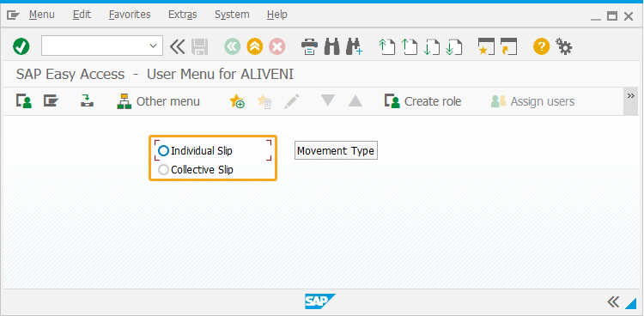
Task: Select the Individual Slip radio button
Action: (x=163, y=151)
